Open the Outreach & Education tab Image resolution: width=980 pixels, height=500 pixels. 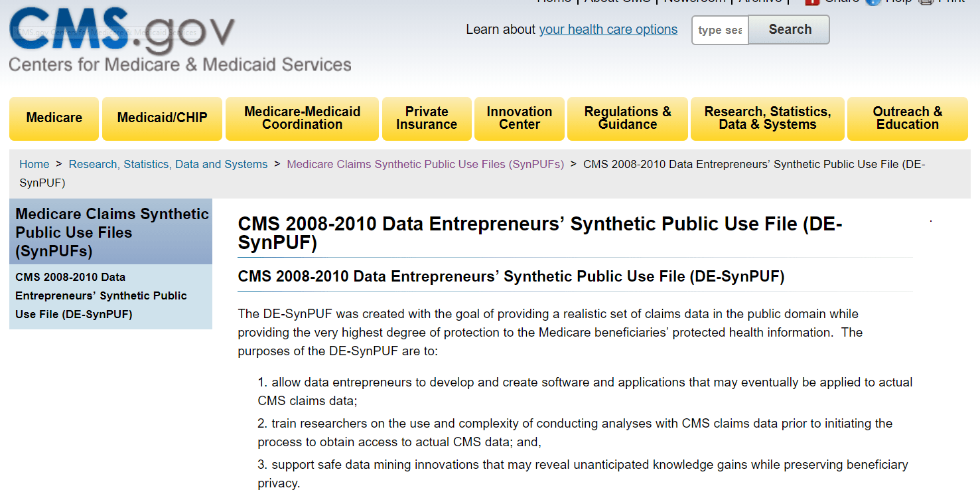pyautogui.click(x=908, y=119)
